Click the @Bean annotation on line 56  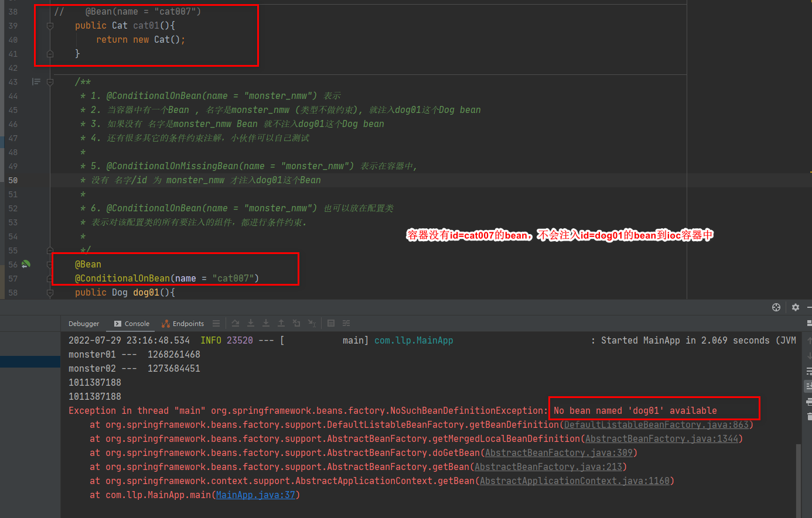click(x=88, y=265)
